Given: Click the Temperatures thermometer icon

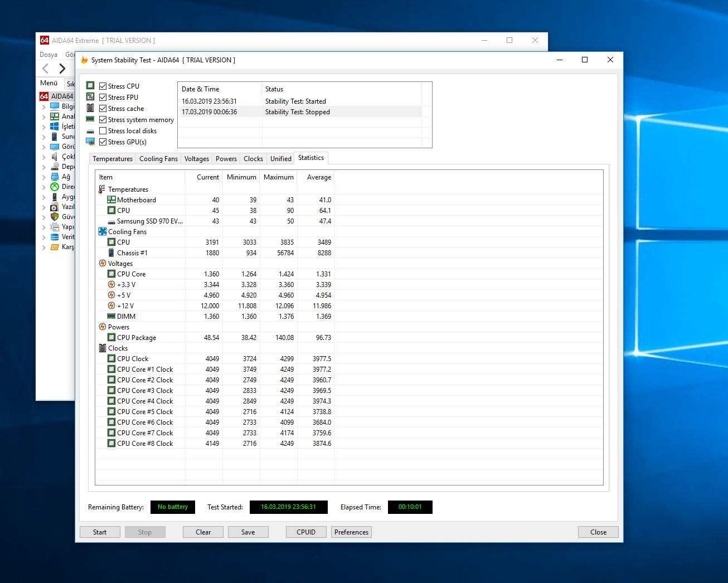Looking at the screenshot, I should 102,190.
